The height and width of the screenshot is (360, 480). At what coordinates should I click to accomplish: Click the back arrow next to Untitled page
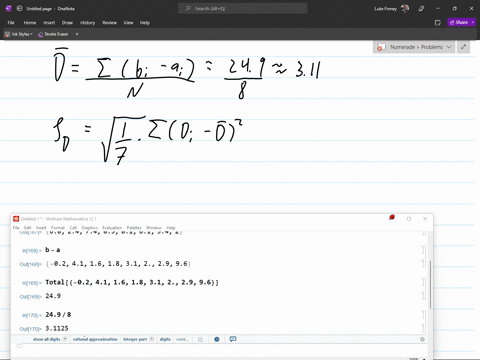tap(19, 9)
